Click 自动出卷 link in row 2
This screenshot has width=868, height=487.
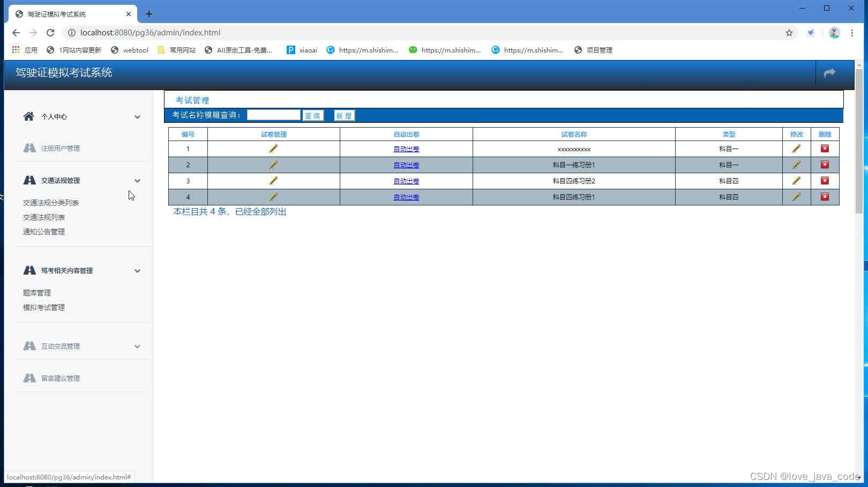[x=406, y=165]
